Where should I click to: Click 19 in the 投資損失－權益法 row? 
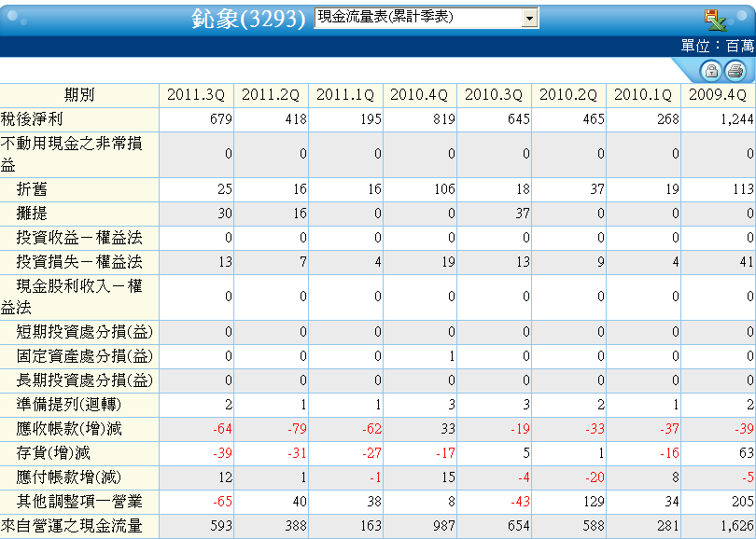click(x=448, y=261)
